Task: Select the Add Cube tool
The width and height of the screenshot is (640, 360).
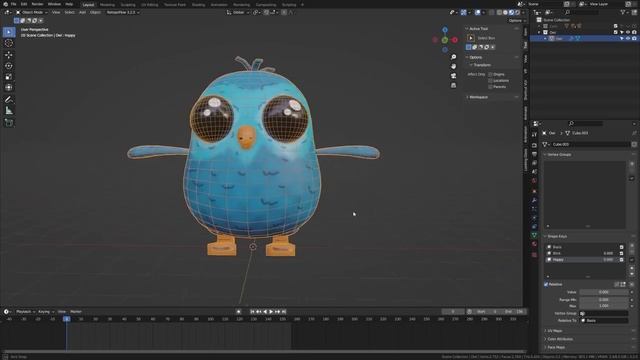Action: (x=9, y=123)
